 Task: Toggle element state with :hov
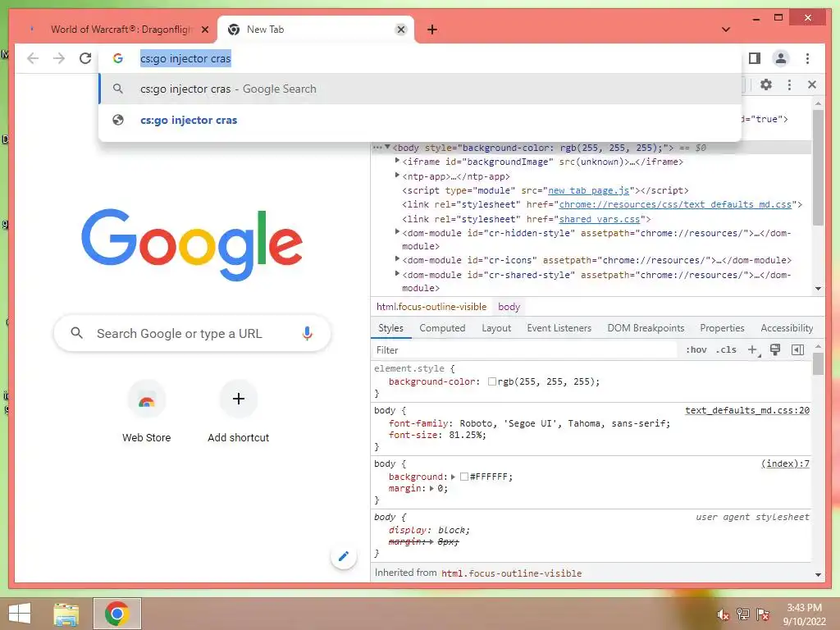(x=696, y=349)
